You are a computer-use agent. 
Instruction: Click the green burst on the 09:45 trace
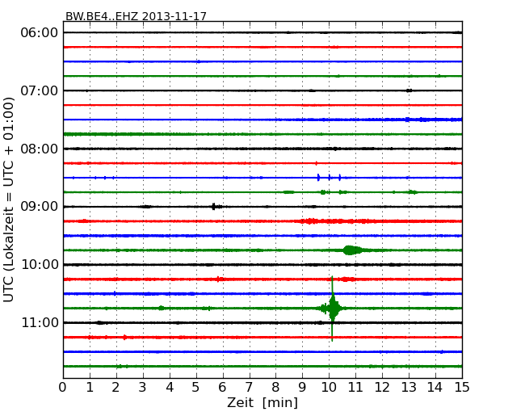click(x=352, y=250)
